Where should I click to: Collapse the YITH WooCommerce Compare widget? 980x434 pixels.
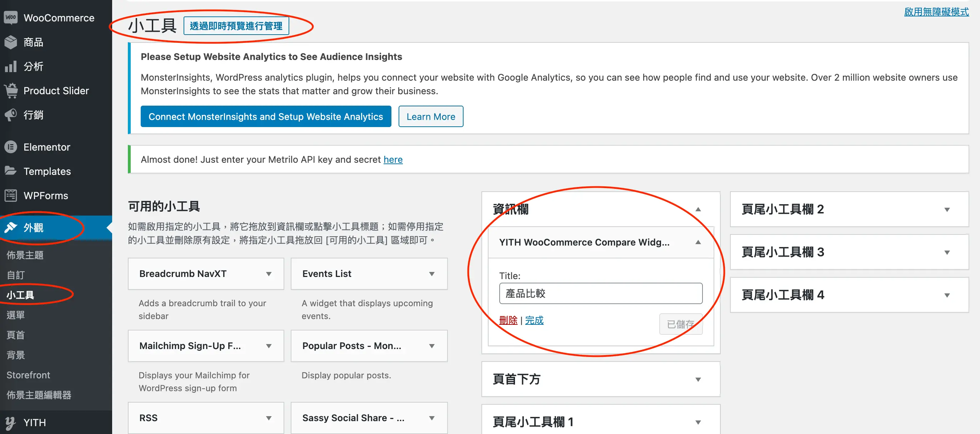click(698, 242)
